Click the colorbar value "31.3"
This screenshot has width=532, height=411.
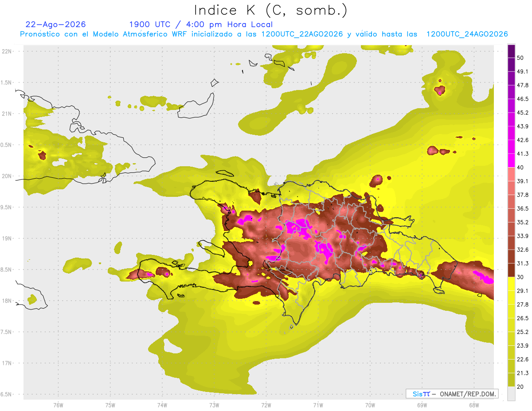[523, 263]
